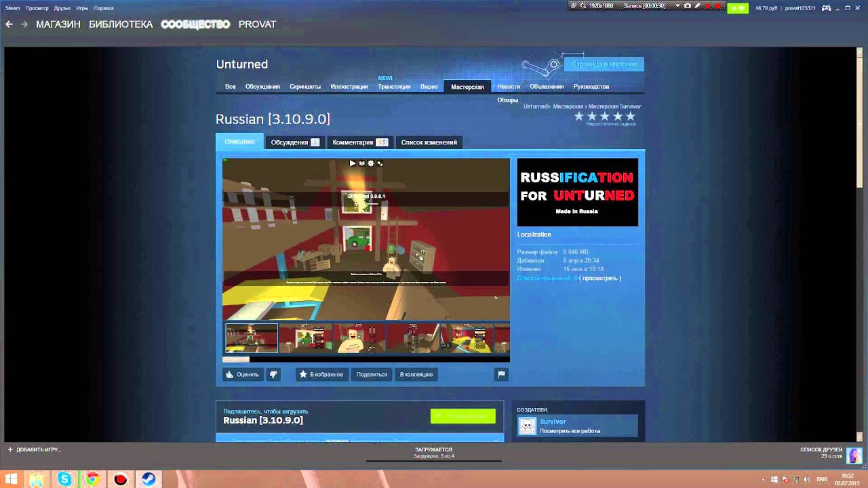Select the Все hub tab
This screenshot has width=868, height=488.
pos(231,87)
